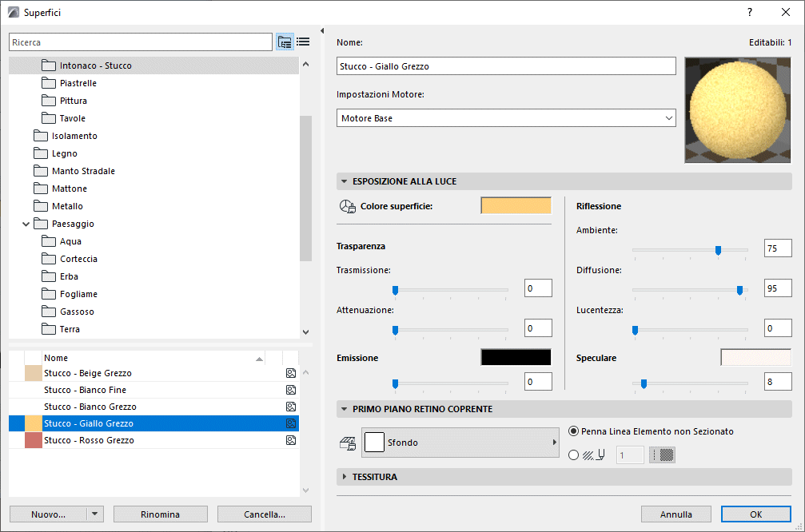Viewport: 805px width, 532px height.
Task: Open the help question mark
Action: 750,12
